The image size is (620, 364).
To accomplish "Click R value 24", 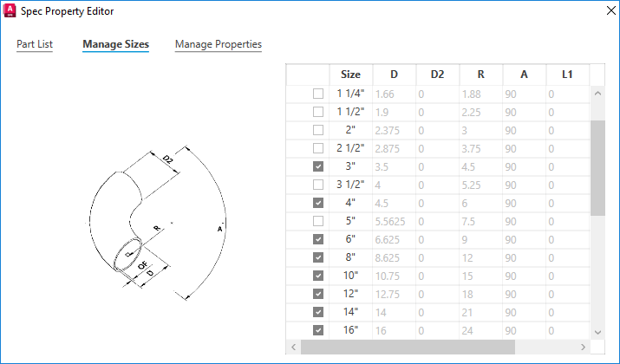I will [480, 330].
